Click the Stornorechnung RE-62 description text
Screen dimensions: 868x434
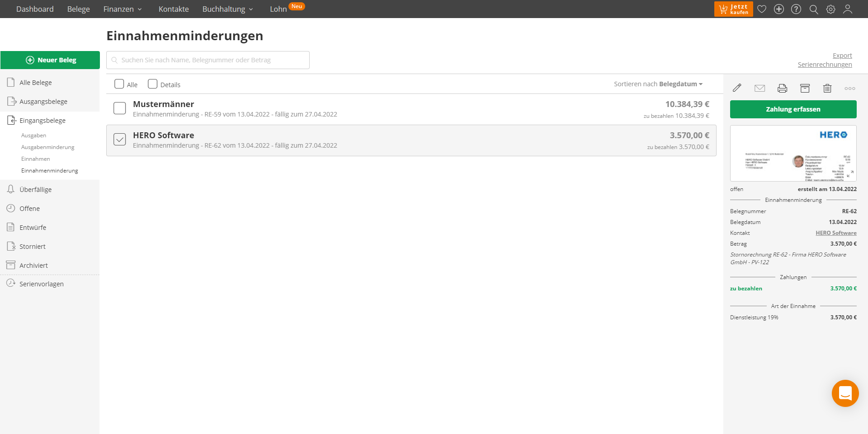coord(788,258)
